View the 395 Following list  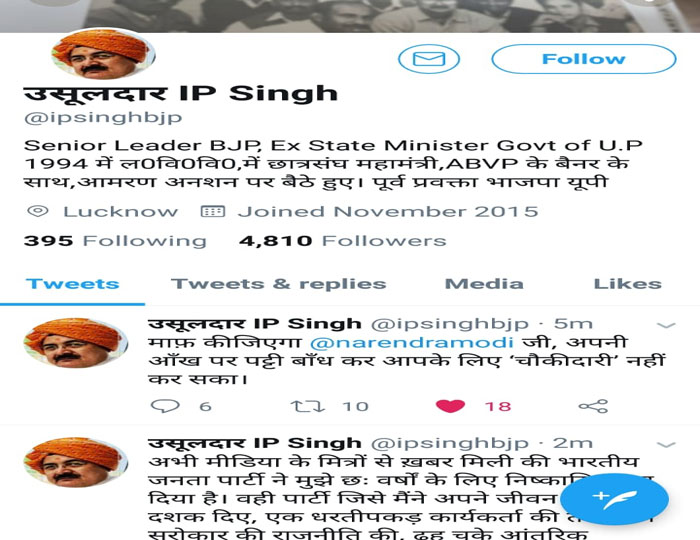(x=115, y=241)
